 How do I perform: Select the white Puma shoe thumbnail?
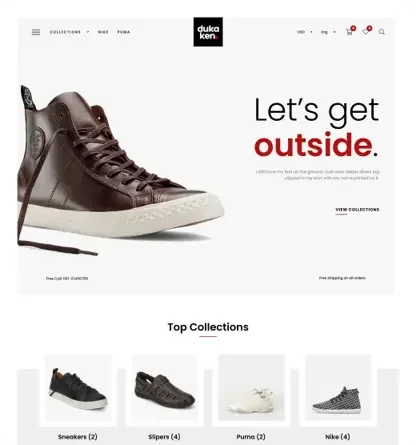251,388
